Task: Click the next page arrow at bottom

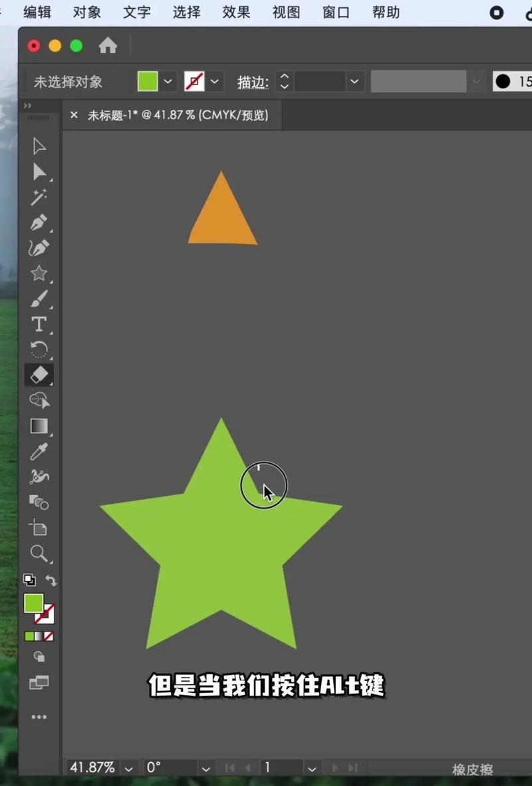Action: tap(336, 767)
